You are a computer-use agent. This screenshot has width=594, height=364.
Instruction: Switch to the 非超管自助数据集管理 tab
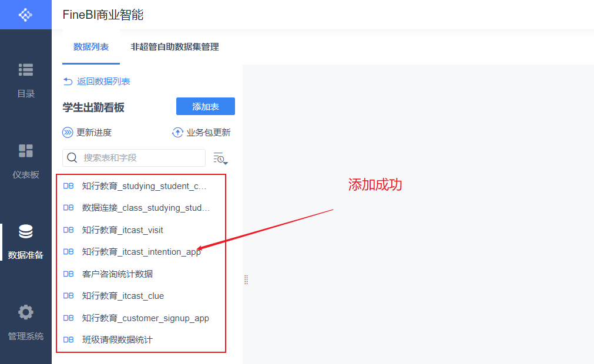point(174,47)
